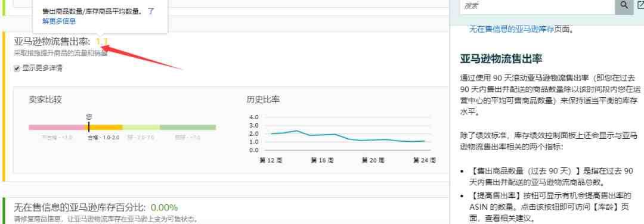644x224 pixels.
Task: Click the pink 不合格 segment of seller comparison bar
Action: [57, 127]
